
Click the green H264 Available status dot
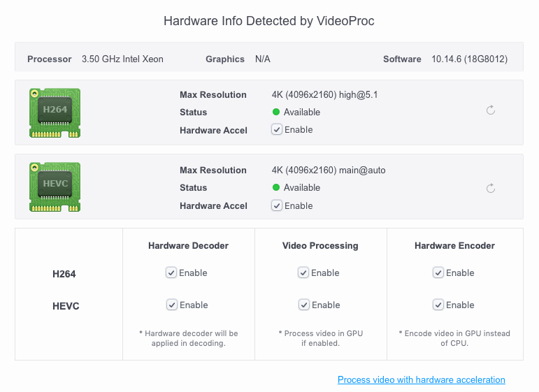[276, 112]
